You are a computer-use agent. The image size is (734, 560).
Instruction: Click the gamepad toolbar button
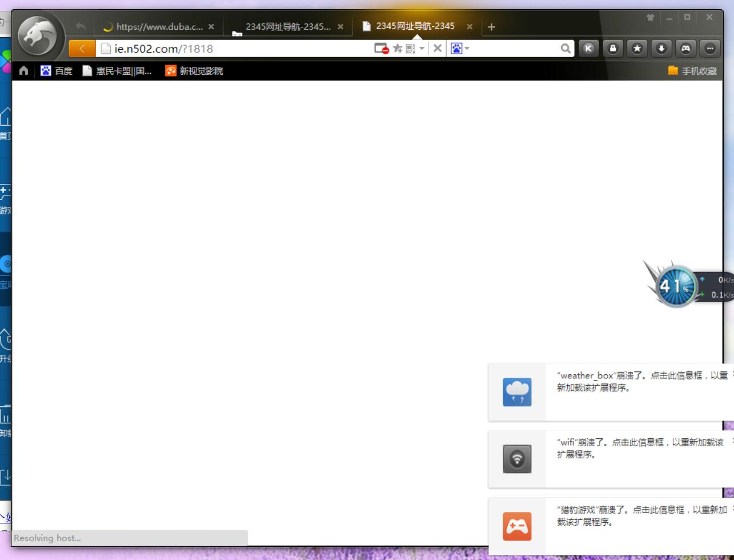[685, 49]
